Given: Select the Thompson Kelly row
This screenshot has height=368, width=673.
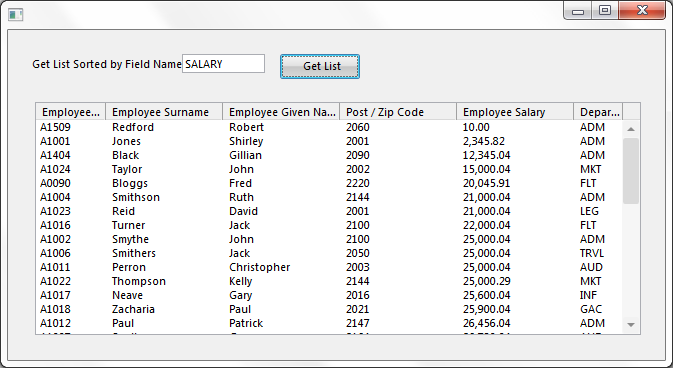Looking at the screenshot, I should [x=329, y=281].
